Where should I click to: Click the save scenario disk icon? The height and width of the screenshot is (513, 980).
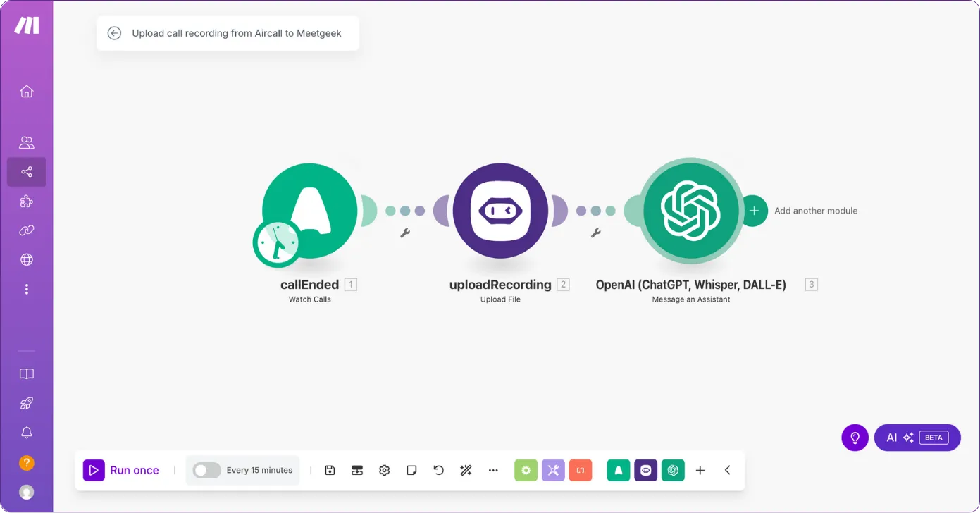330,470
